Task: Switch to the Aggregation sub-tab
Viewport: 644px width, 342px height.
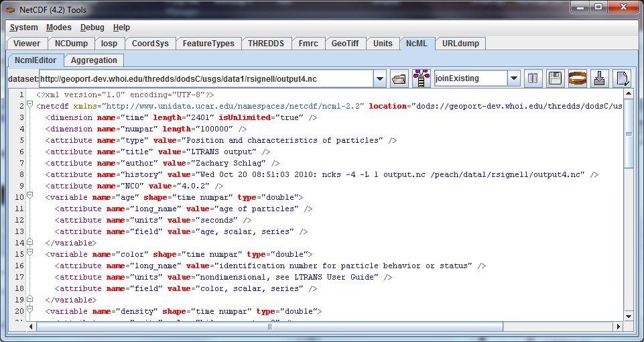Action: [94, 60]
